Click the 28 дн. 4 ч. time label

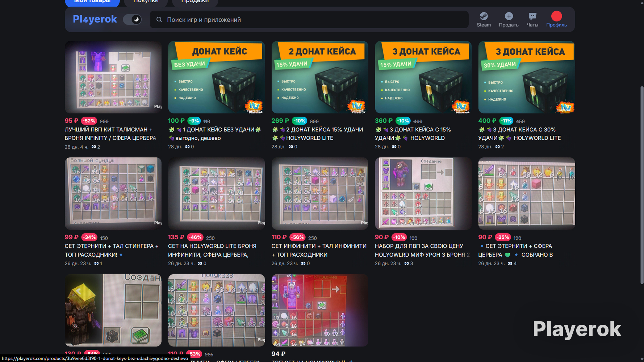coord(76,147)
